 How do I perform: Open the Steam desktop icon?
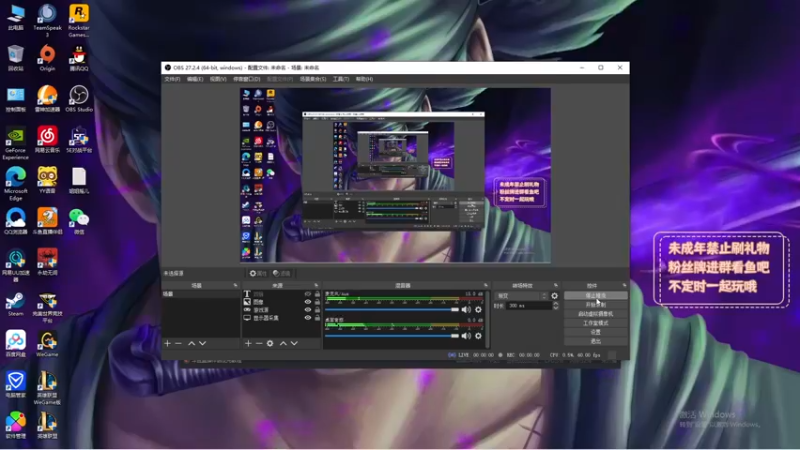point(15,304)
